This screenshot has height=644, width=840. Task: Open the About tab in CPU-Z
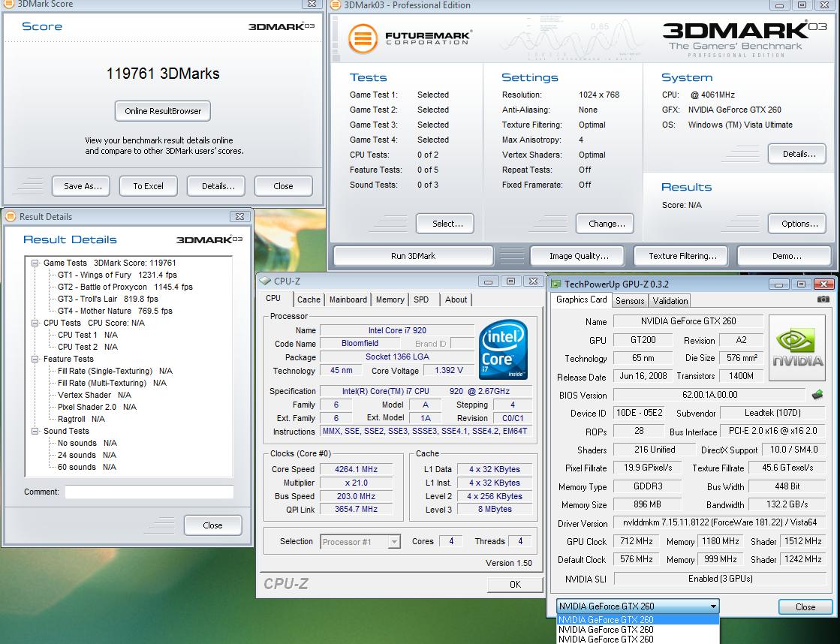click(456, 299)
